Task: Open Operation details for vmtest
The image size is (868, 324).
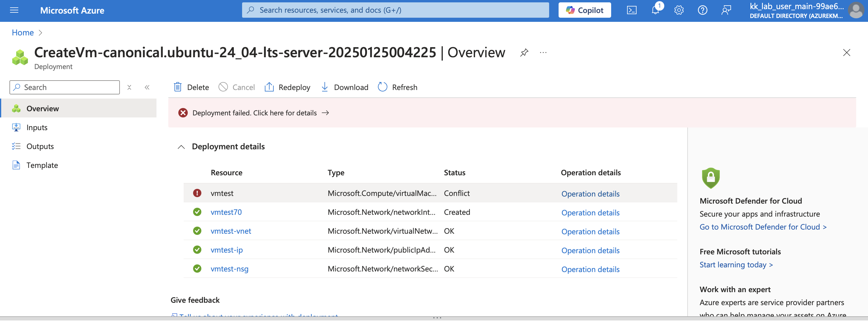Action: 590,194
